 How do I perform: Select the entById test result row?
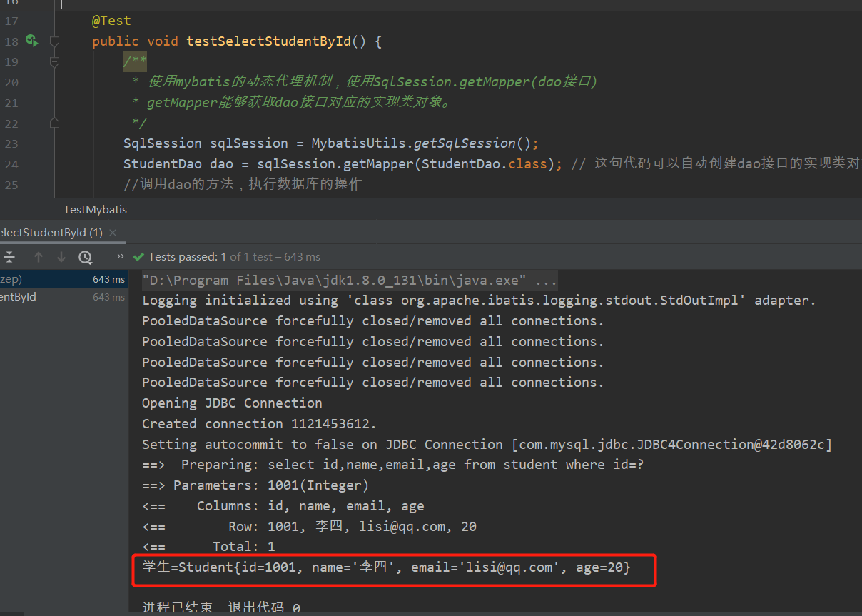[64, 297]
